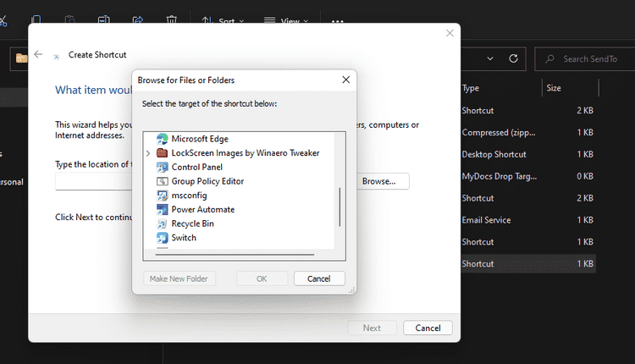
Task: Select the Microsoft Edge icon in tree
Action: click(163, 139)
